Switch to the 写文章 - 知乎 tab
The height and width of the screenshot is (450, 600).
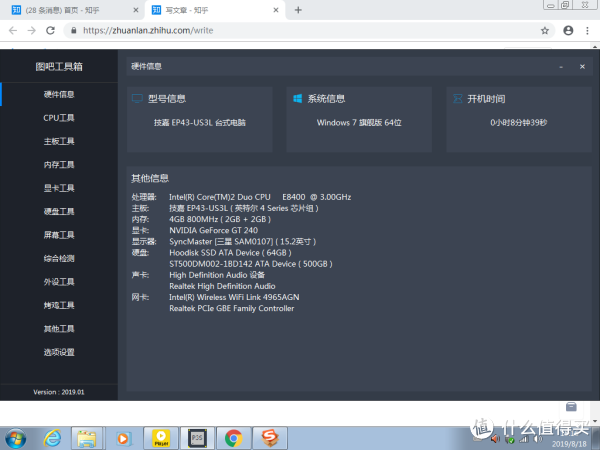[x=214, y=10]
